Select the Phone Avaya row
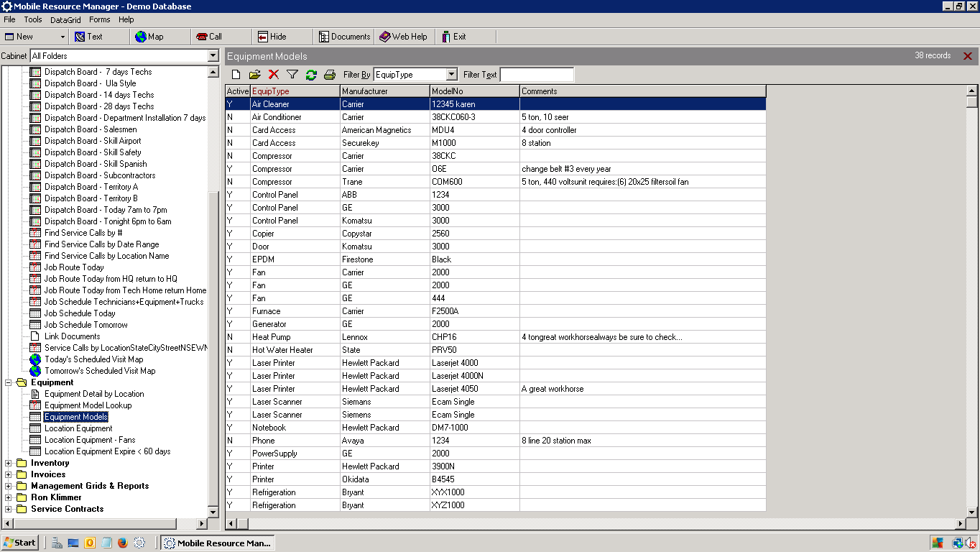The image size is (980, 552). tap(496, 441)
